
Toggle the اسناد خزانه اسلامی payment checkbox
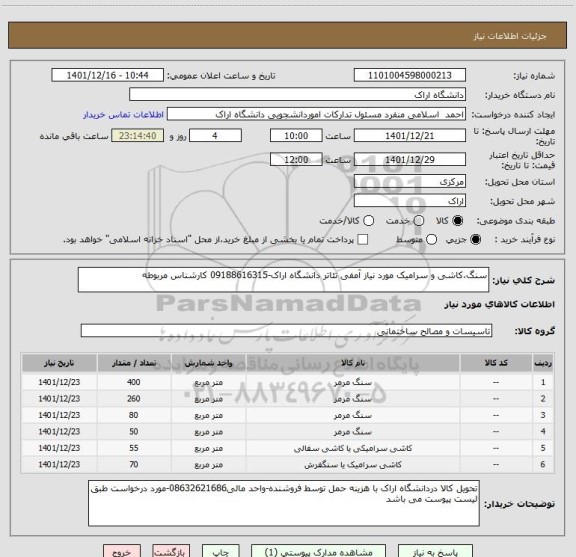(x=363, y=240)
